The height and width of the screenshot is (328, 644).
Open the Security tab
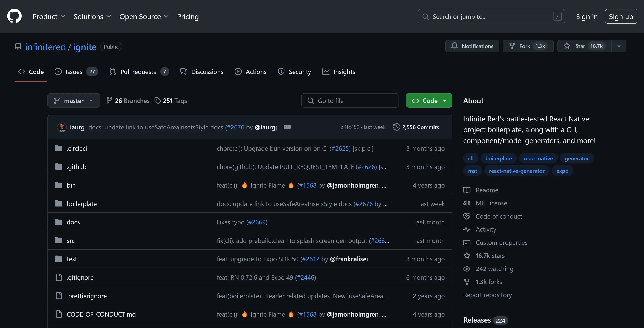coord(295,72)
